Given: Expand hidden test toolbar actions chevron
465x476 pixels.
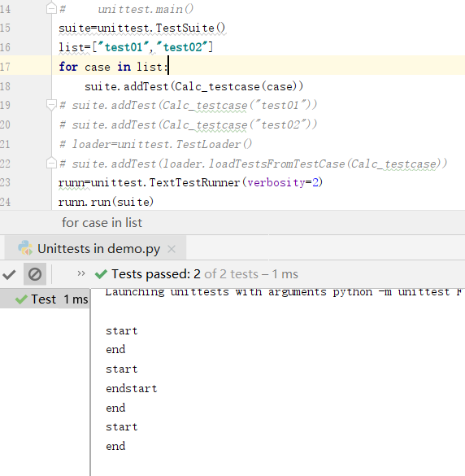Looking at the screenshot, I should pyautogui.click(x=81, y=273).
